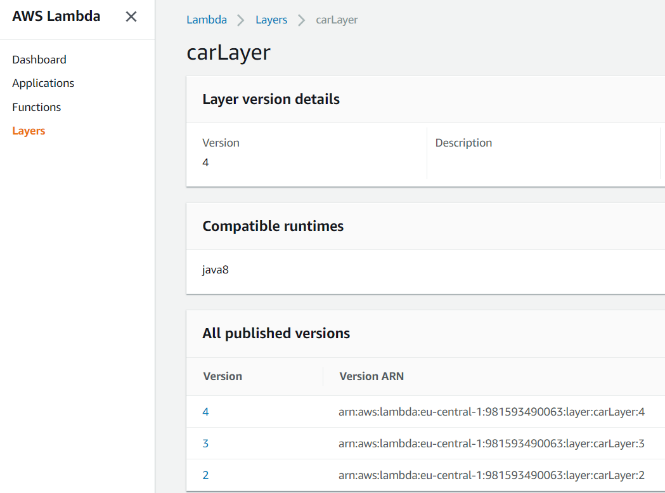Open published version 3 link
Screen dimensions: 665x493
(206, 443)
